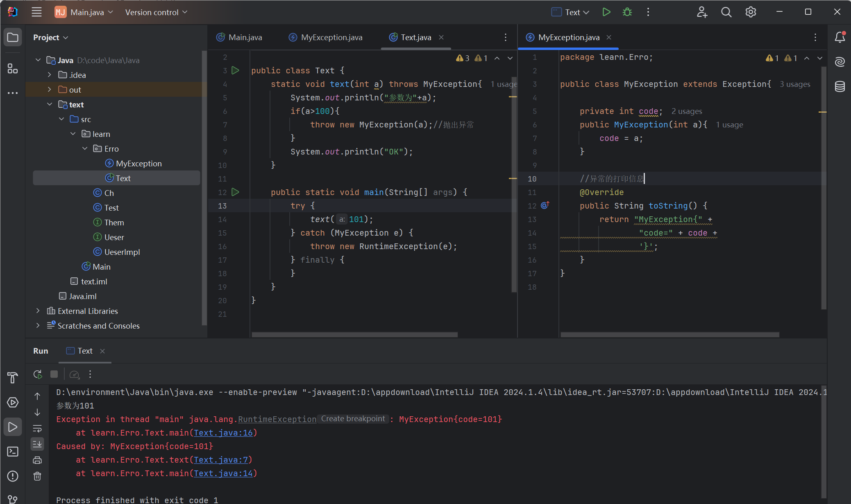851x504 pixels.
Task: Expand External Libraries node
Action: pyautogui.click(x=38, y=311)
